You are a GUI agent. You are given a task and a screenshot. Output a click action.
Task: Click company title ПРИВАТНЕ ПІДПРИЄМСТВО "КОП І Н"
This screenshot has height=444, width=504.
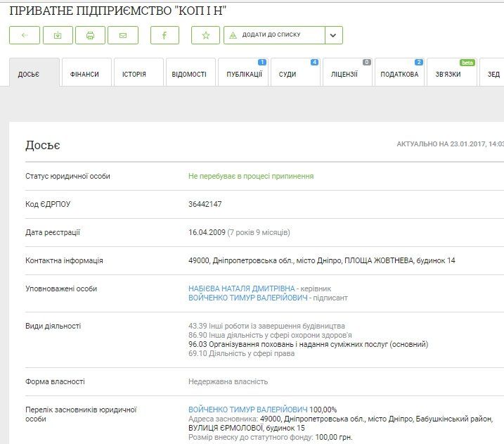117,11
